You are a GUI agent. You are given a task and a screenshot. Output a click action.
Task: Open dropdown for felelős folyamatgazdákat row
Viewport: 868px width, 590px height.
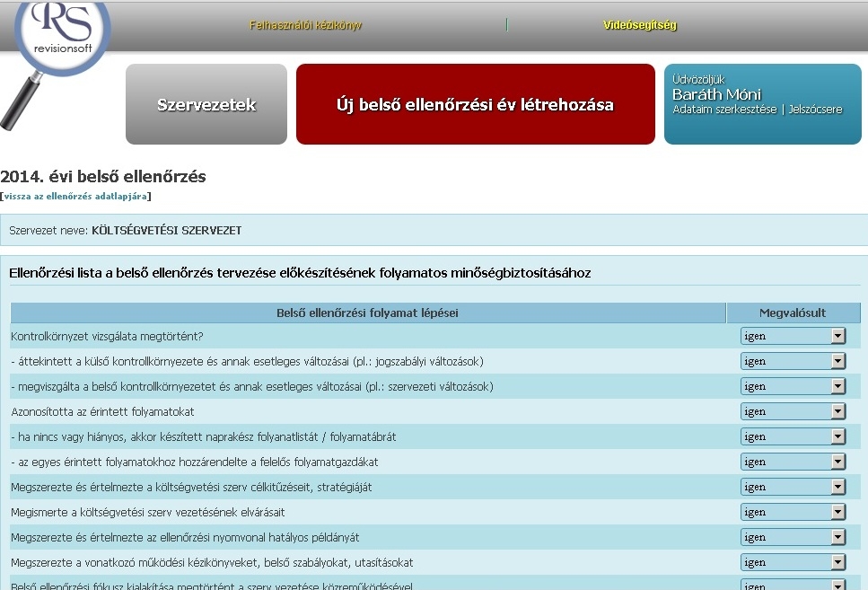pos(793,462)
